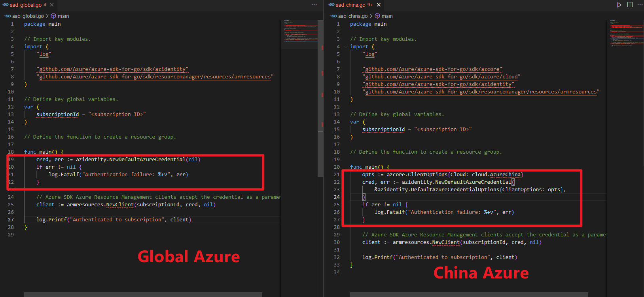Image resolution: width=644 pixels, height=297 pixels.
Task: Switch to the aad-global.go tab
Action: click(26, 5)
